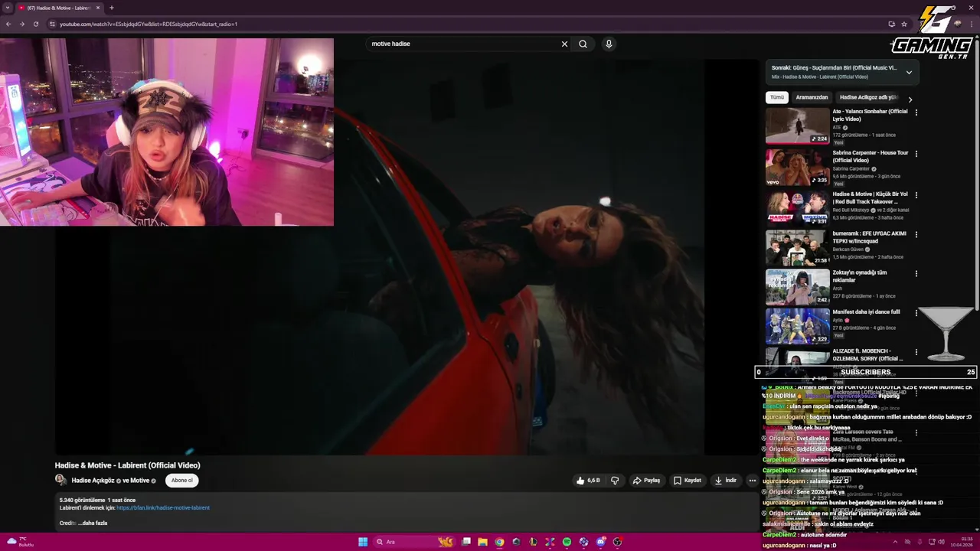
Task: Open options menu for 'bumeramk' video
Action: pos(916,234)
